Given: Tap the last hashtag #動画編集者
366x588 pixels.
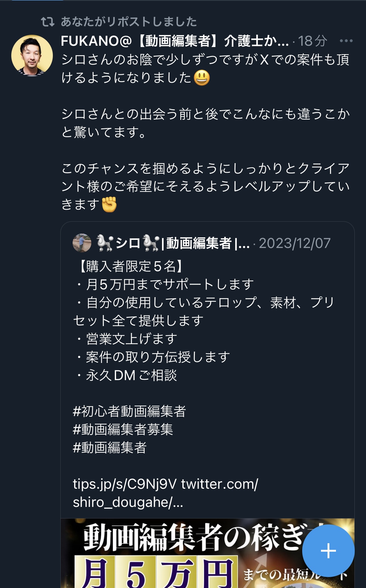Looking at the screenshot, I should click(109, 447).
